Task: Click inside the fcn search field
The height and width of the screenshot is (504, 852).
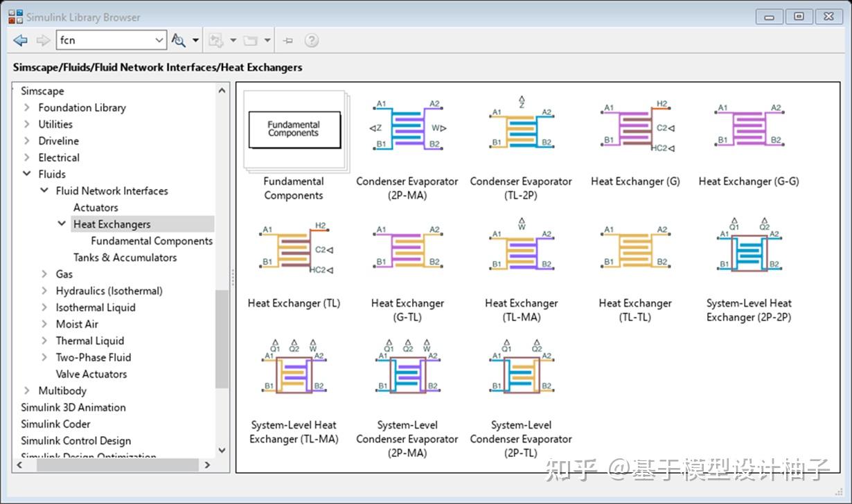Action: pos(104,39)
